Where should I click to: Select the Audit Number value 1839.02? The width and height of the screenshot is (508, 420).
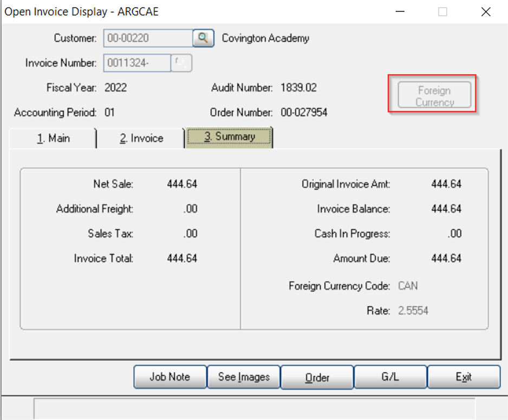[299, 87]
